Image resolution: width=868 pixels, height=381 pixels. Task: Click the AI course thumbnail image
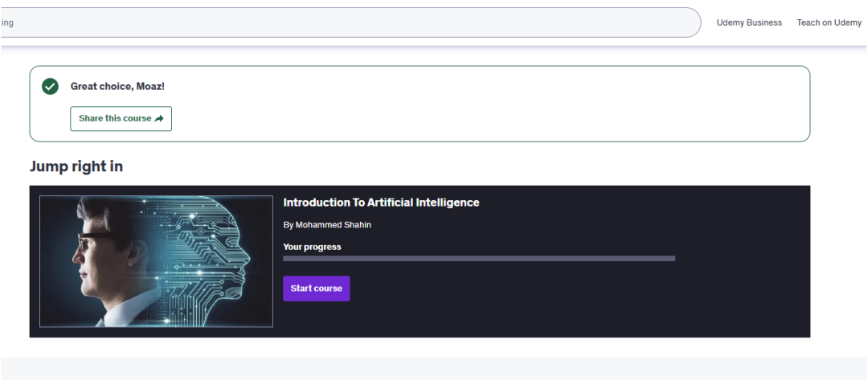pos(156,261)
